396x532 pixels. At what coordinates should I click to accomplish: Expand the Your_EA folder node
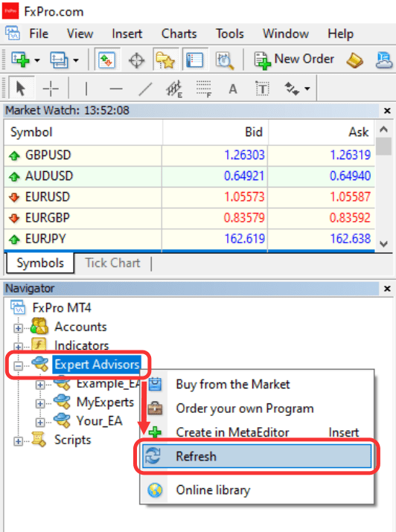[x=40, y=422]
